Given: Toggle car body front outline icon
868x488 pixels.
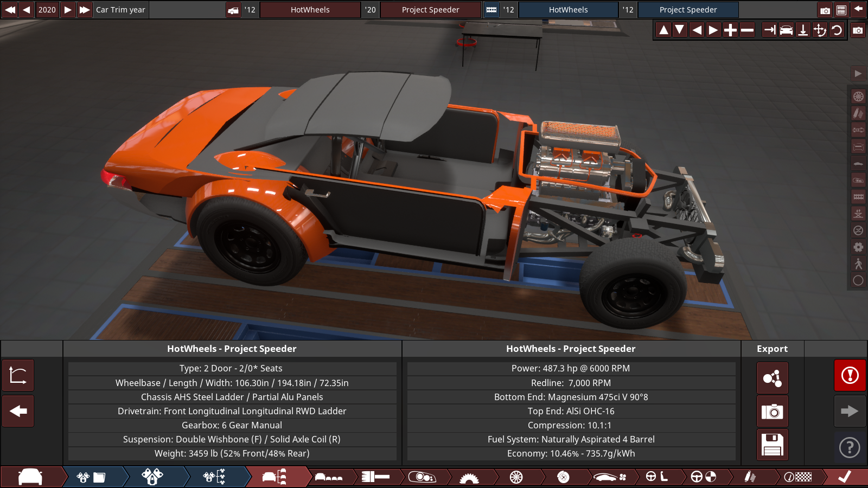Looking at the screenshot, I should (858, 147).
